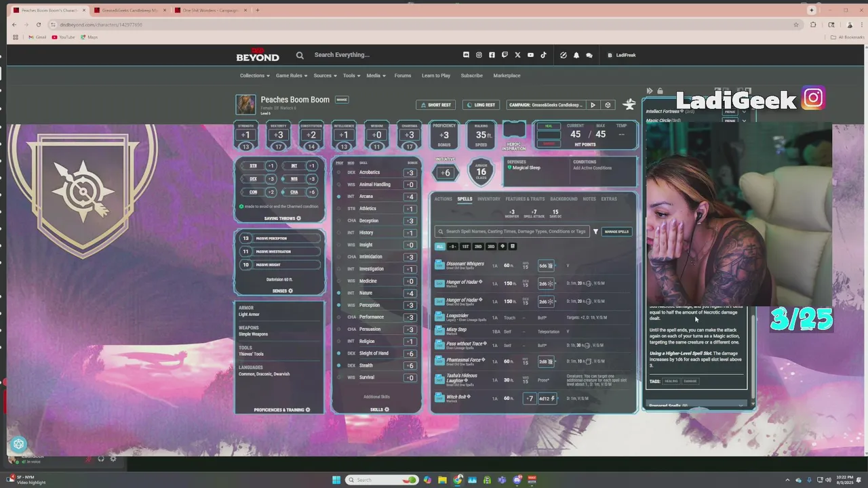Expand the Media menu
The height and width of the screenshot is (488, 868).
click(x=376, y=75)
